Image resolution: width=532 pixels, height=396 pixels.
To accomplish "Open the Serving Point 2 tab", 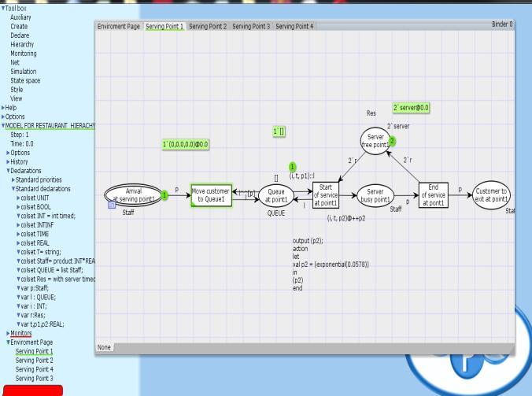I will [208, 26].
